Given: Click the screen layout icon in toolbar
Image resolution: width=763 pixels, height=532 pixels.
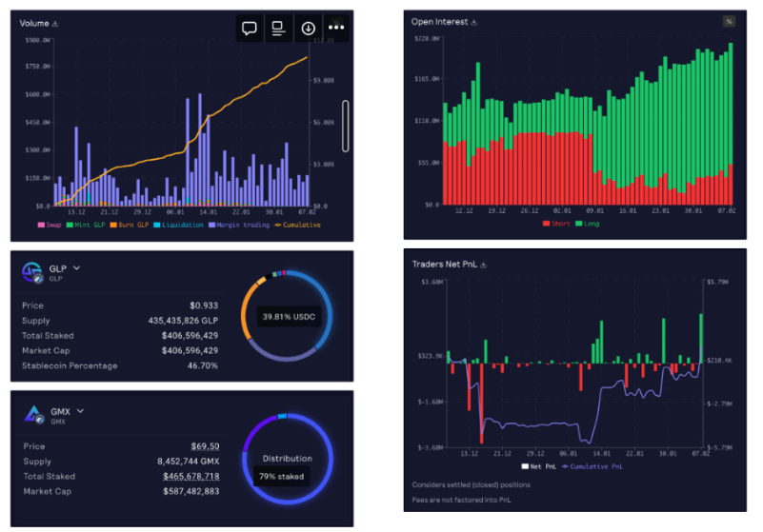Looking at the screenshot, I should (278, 29).
